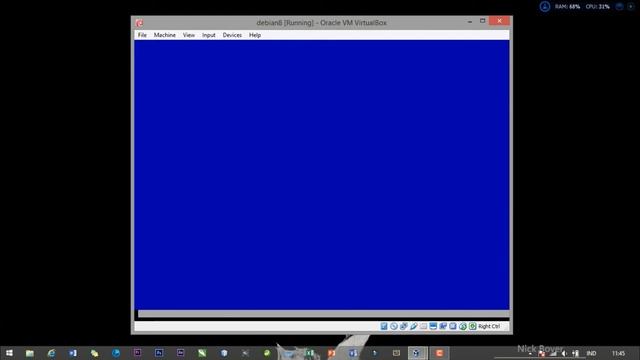Maximize the VirtualBox window
The width and height of the screenshot is (640, 360).
[482, 21]
